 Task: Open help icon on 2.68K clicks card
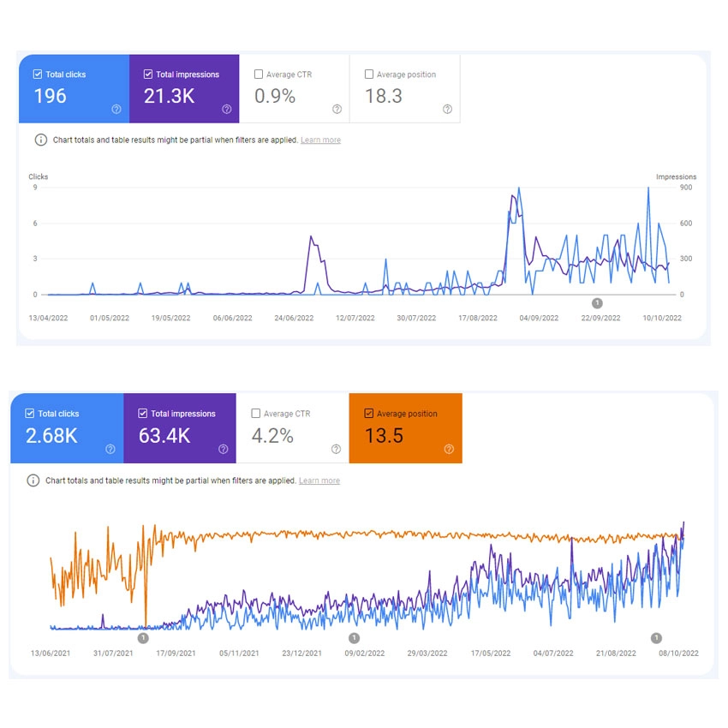pyautogui.click(x=110, y=449)
